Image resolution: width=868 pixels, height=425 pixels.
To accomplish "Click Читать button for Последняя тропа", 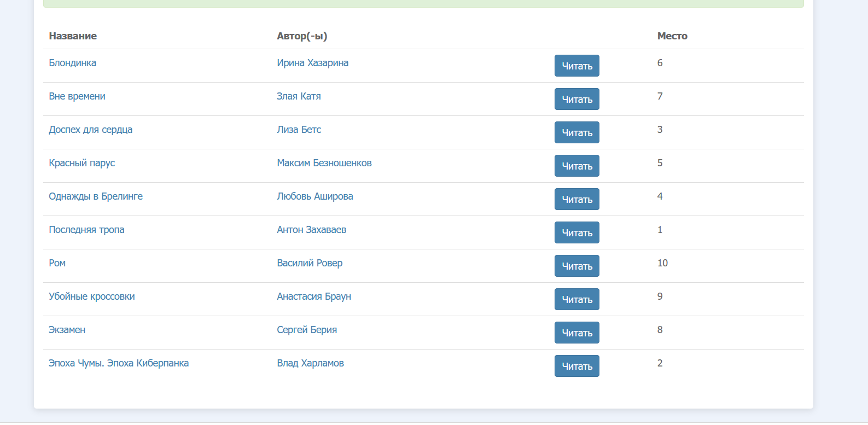I will click(576, 232).
